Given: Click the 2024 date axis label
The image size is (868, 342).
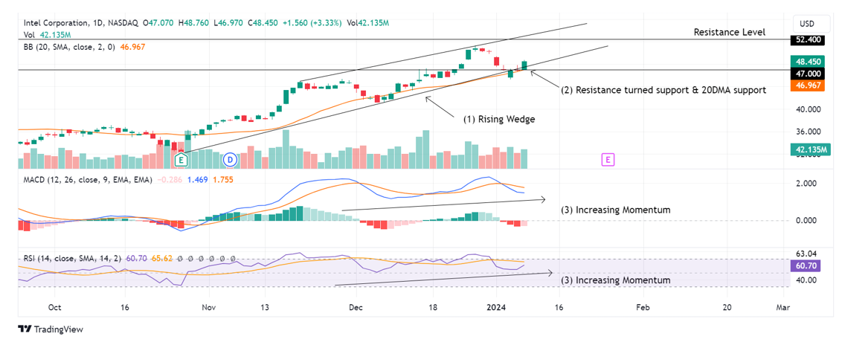Looking at the screenshot, I should point(497,307).
